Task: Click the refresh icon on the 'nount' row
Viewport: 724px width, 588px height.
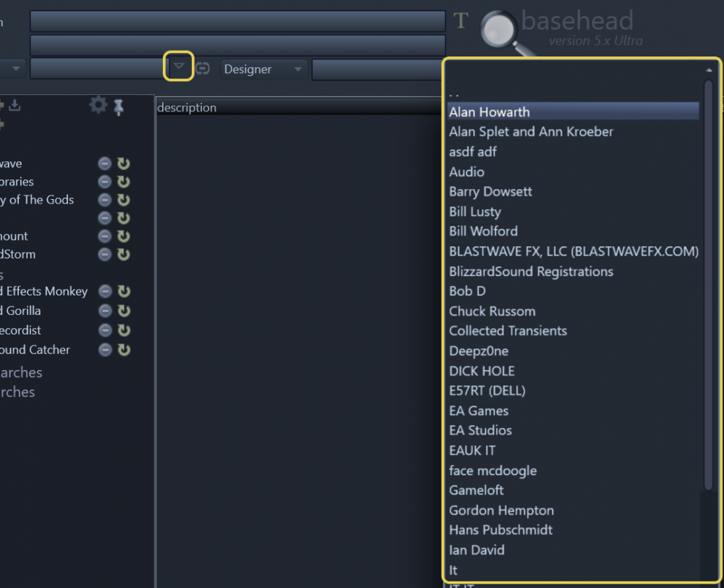Action: point(123,236)
